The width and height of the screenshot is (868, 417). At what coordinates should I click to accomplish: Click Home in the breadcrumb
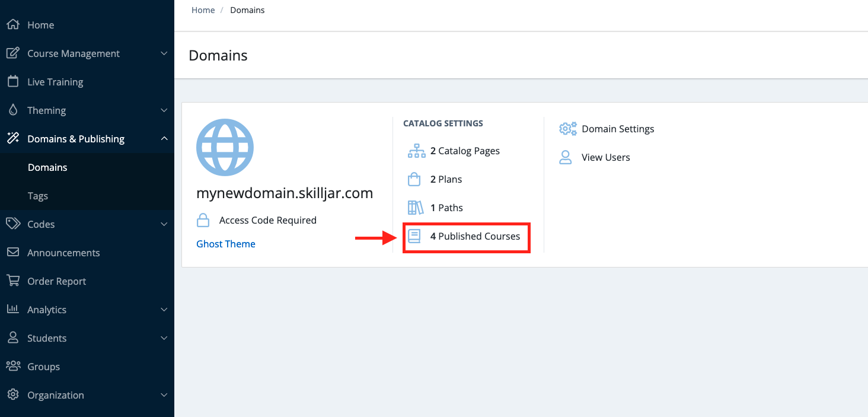click(x=203, y=10)
